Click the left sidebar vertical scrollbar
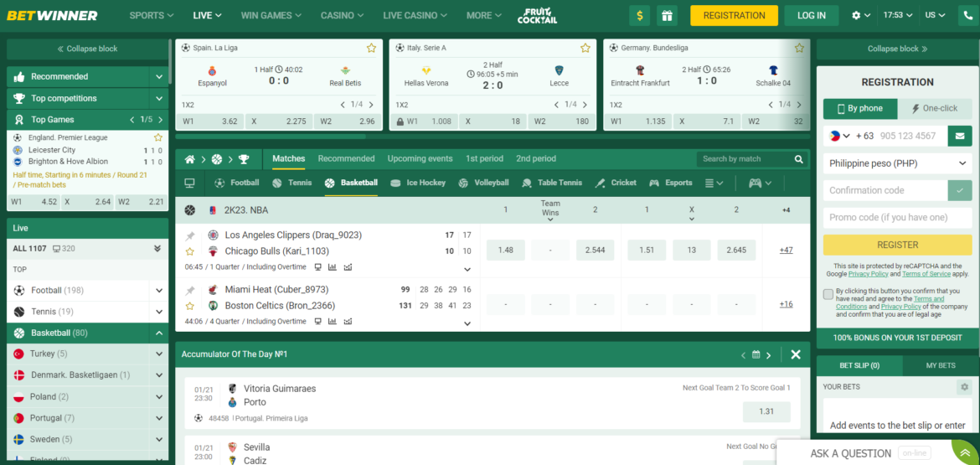 170,61
